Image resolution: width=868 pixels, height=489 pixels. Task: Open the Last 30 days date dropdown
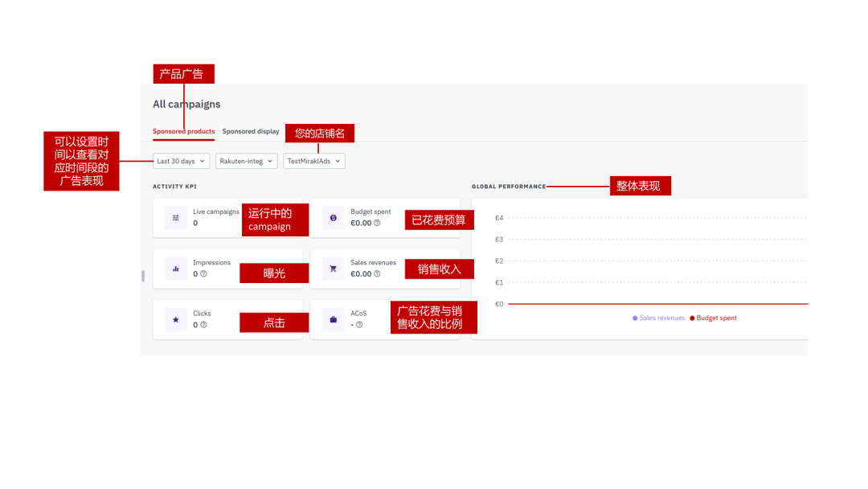(x=180, y=161)
